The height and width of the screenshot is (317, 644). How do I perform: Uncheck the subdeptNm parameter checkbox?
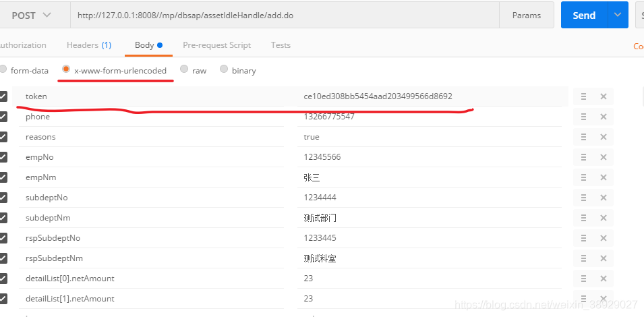click(3, 218)
